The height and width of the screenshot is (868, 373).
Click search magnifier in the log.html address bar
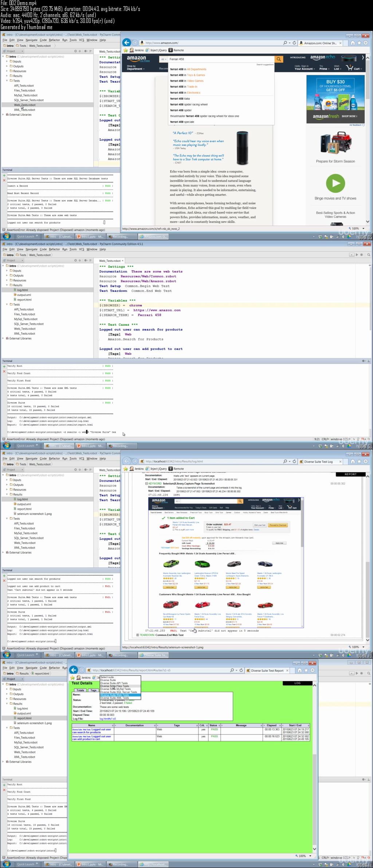click(x=285, y=461)
